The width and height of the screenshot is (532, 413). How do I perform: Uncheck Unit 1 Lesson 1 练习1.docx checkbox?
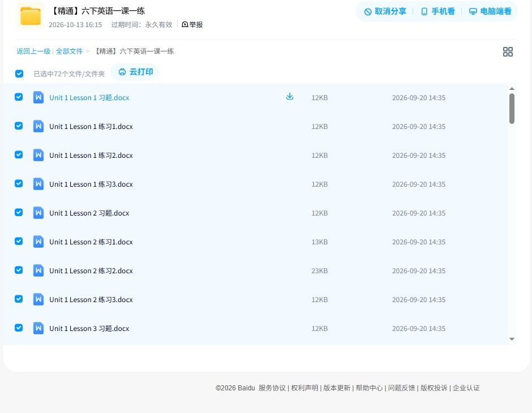(19, 126)
